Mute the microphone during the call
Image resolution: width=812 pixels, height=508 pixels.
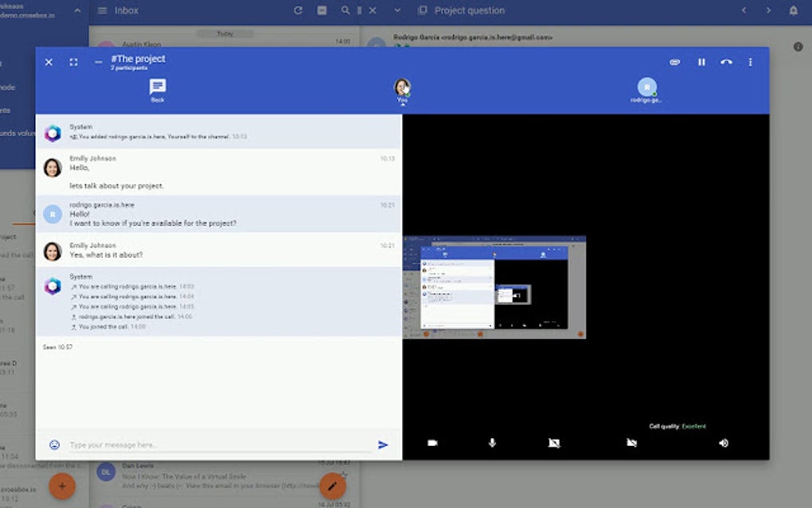pyautogui.click(x=492, y=443)
